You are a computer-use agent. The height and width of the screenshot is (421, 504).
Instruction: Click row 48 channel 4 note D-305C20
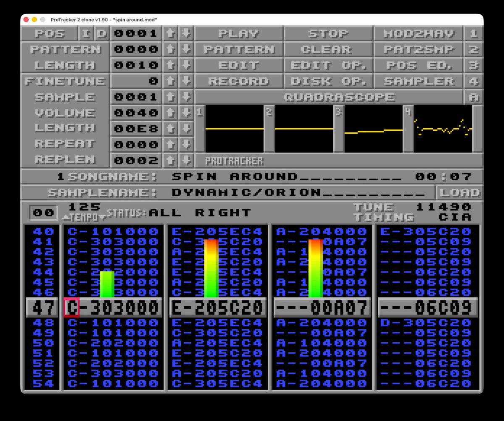click(x=426, y=323)
